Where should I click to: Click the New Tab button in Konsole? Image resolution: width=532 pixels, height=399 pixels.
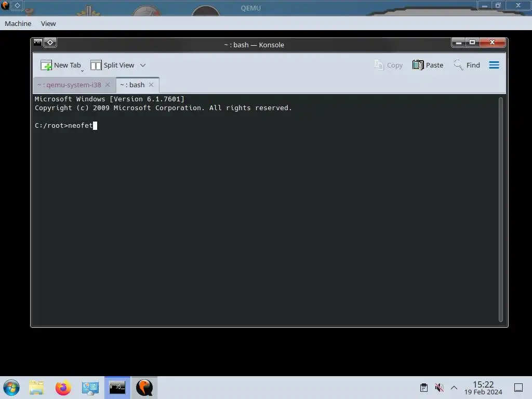click(60, 65)
